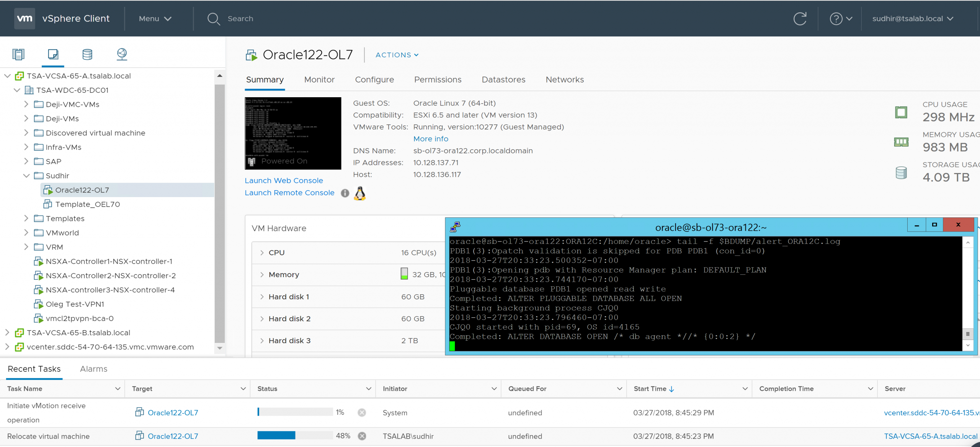
Task: Click the VM console thumbnail
Action: (293, 133)
